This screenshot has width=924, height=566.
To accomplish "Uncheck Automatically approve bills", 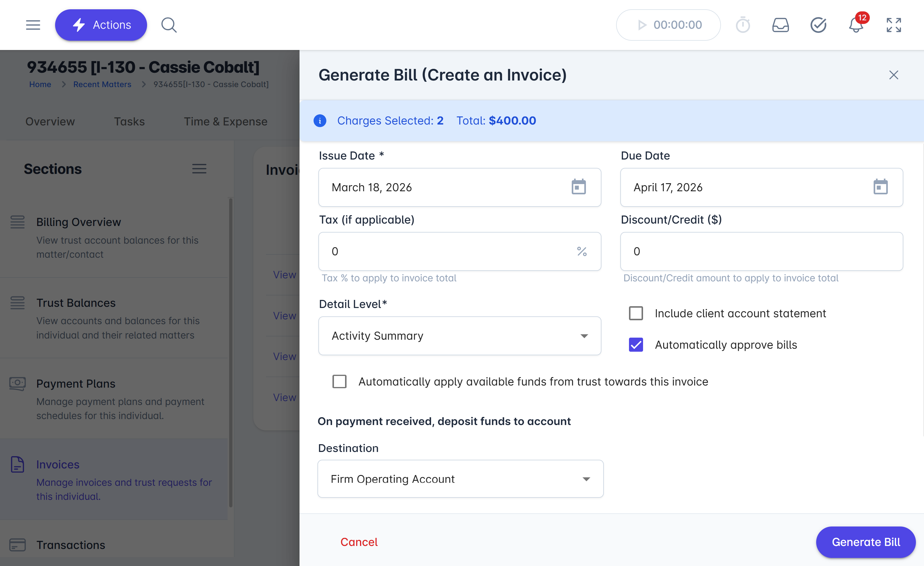I will (x=636, y=345).
